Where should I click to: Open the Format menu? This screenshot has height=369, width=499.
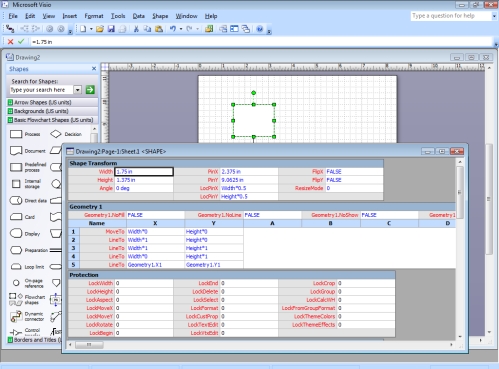pos(94,16)
